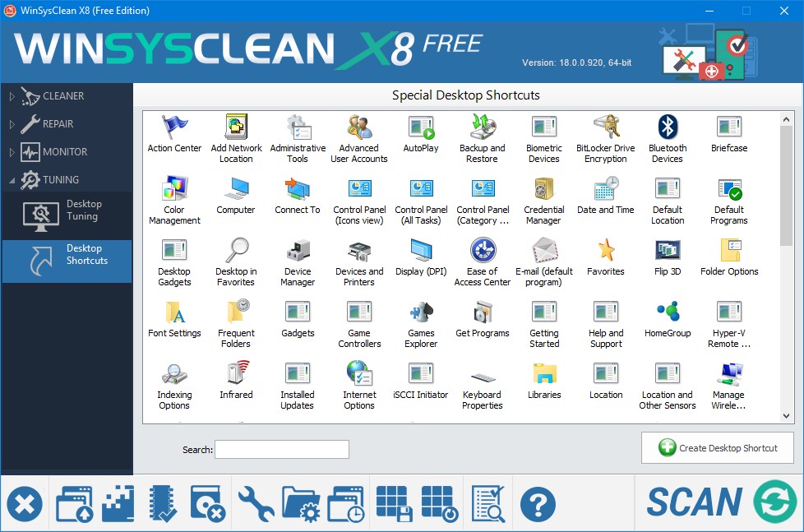Click the checklist magnifier report icon
Viewport: 804px width, 532px height.
488,504
